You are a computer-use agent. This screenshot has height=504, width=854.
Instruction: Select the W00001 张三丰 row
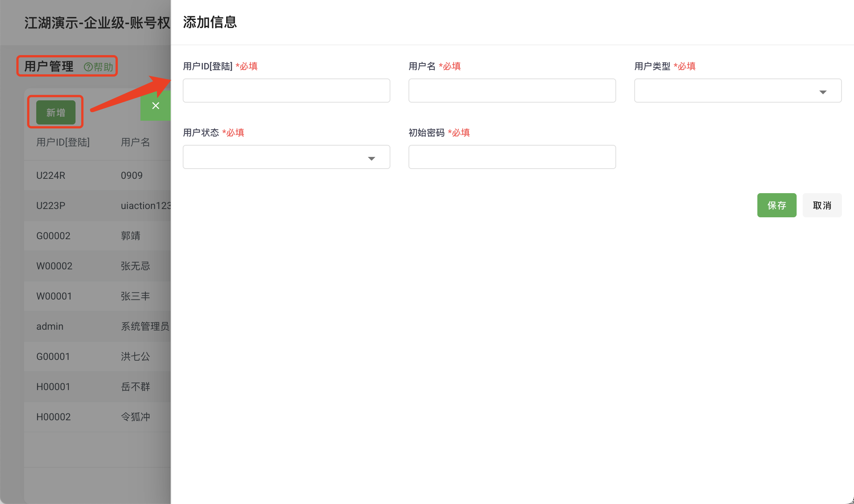click(x=54, y=296)
